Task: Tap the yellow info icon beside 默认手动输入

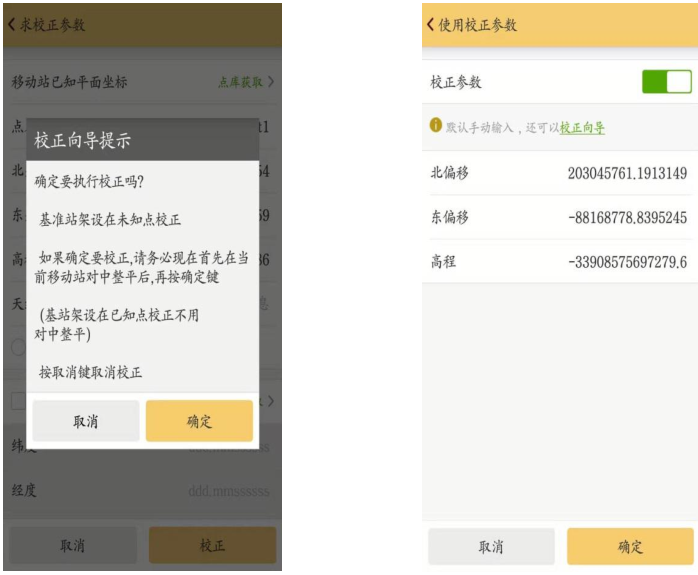Action: click(436, 125)
